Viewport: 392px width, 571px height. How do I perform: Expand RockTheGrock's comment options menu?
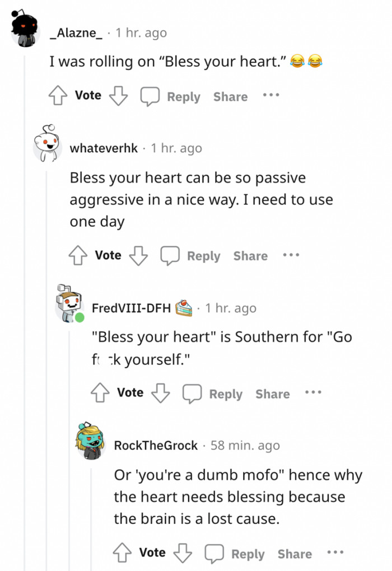(x=335, y=551)
